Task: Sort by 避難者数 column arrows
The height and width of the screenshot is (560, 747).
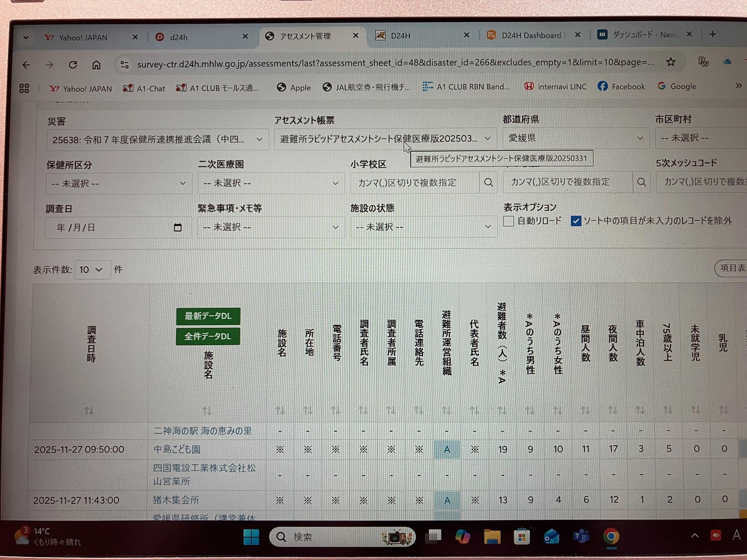Action: point(502,410)
